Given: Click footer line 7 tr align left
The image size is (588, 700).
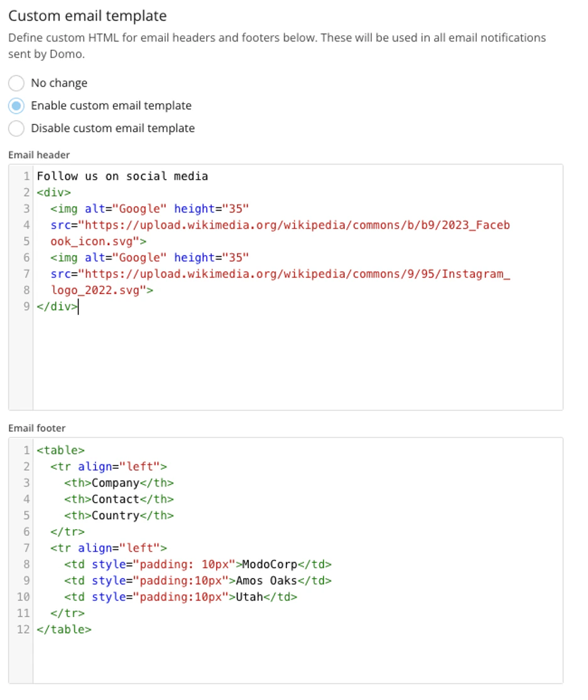Looking at the screenshot, I should click(x=109, y=548).
